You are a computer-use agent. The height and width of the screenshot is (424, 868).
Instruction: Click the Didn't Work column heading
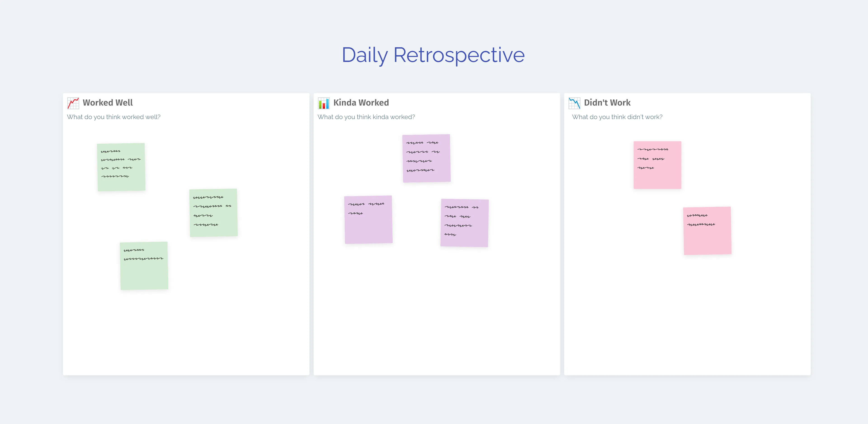[x=607, y=102]
